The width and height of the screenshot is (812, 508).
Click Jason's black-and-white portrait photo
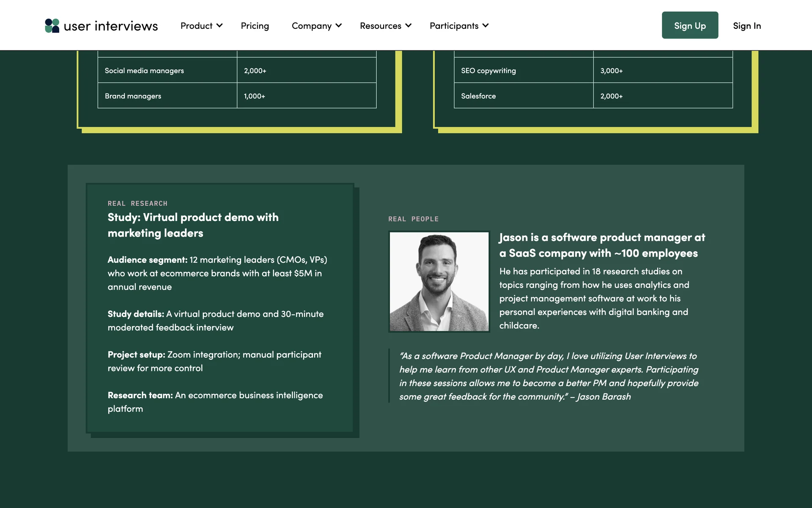coord(439,282)
